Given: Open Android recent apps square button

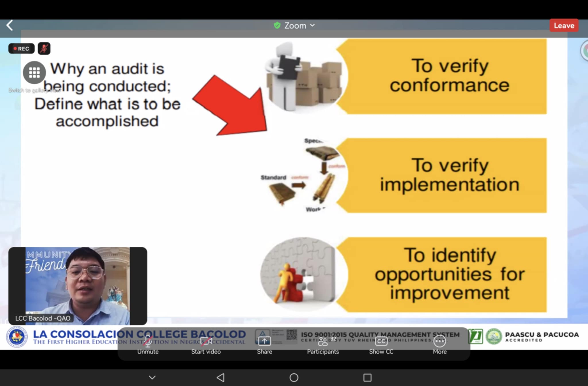Looking at the screenshot, I should (x=367, y=377).
